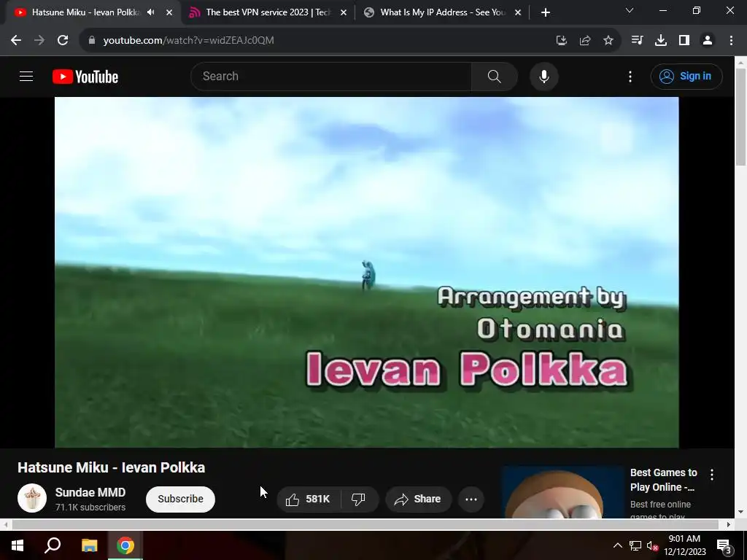Screen dimensions: 747x560
Task: Open the Chrome downloads icon
Action: coord(660,41)
